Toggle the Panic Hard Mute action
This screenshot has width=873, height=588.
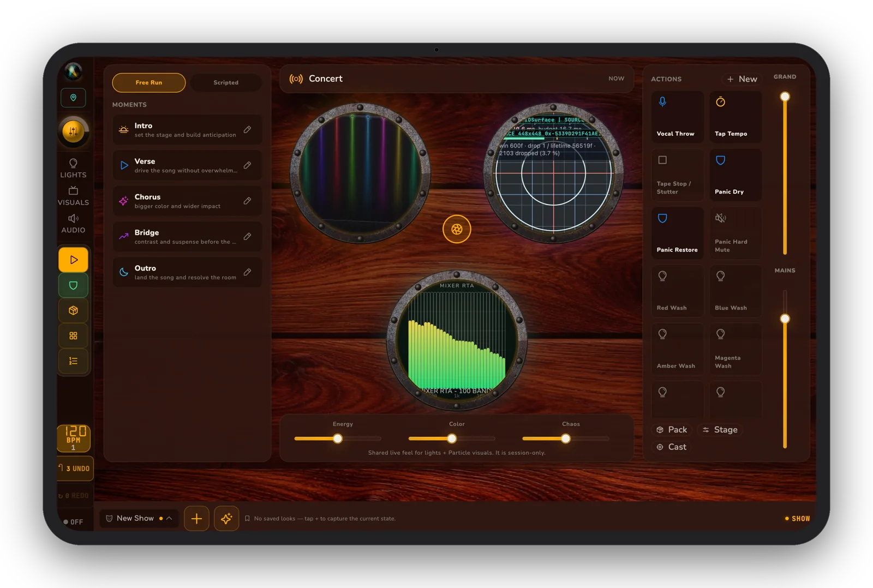click(x=736, y=233)
